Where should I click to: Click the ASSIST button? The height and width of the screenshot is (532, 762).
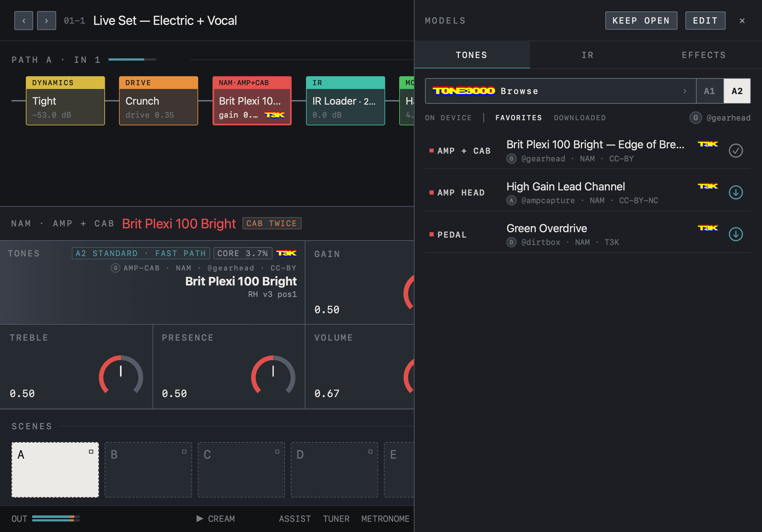295,519
